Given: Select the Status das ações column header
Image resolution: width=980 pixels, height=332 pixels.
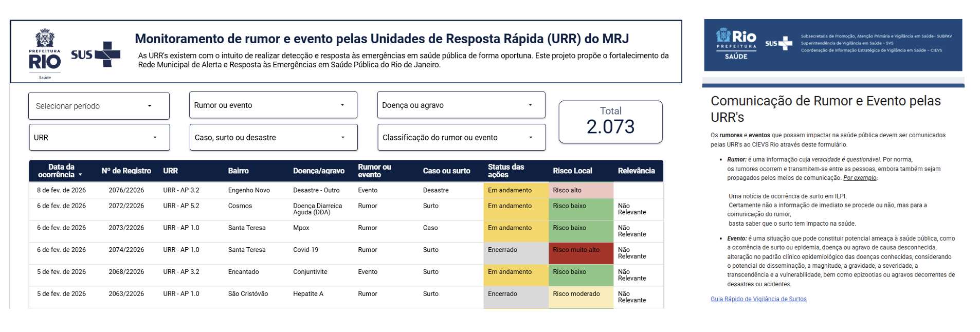Looking at the screenshot, I should (506, 171).
